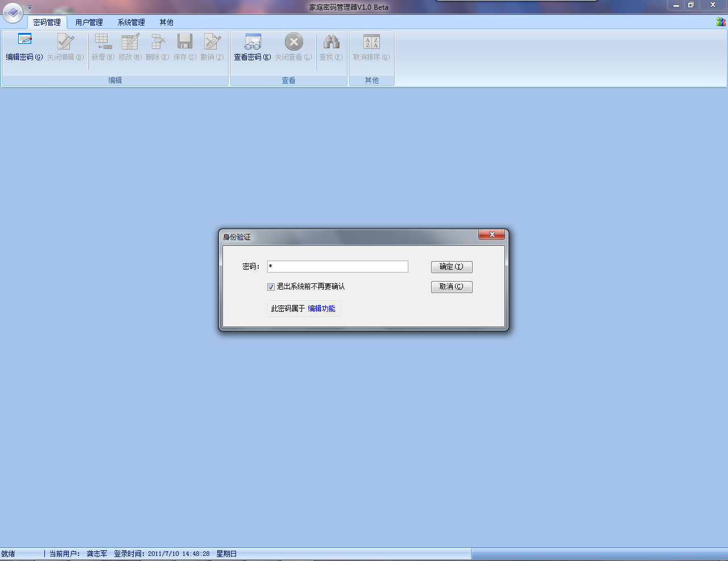This screenshot has height=561, width=728.
Task: Open the round application menu button
Action: point(13,12)
